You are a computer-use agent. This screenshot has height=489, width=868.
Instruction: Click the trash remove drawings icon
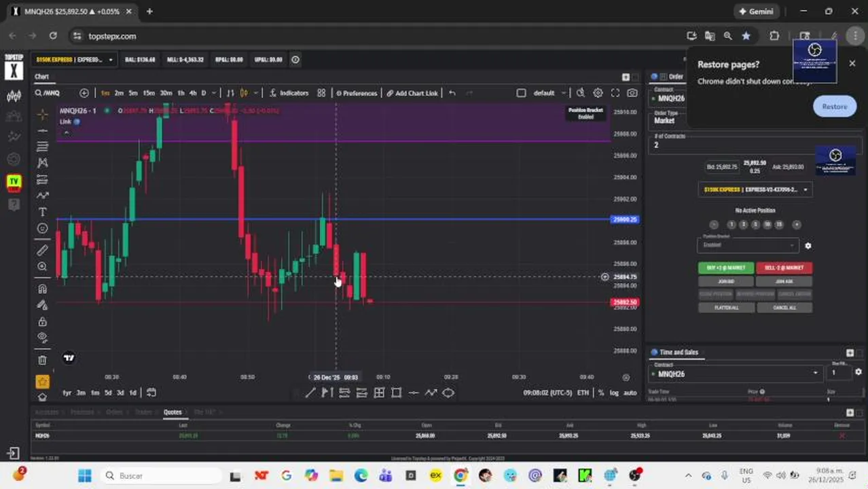point(42,360)
